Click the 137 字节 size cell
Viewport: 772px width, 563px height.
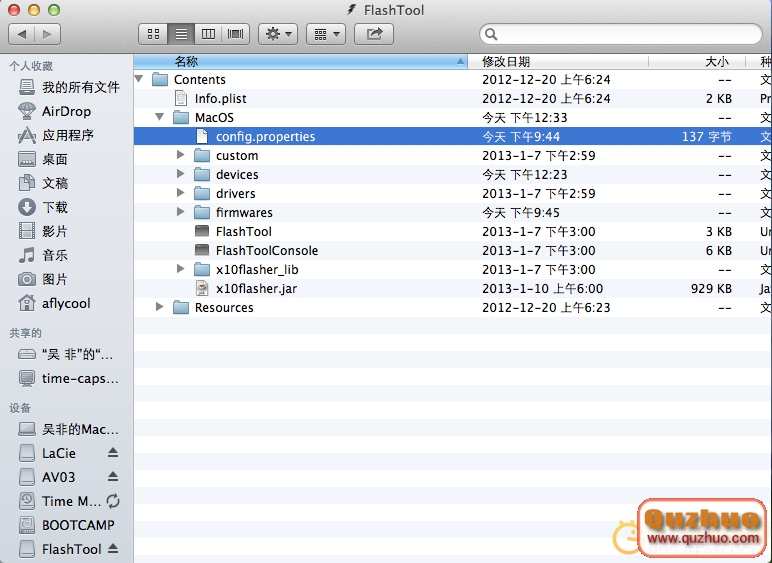pos(707,136)
